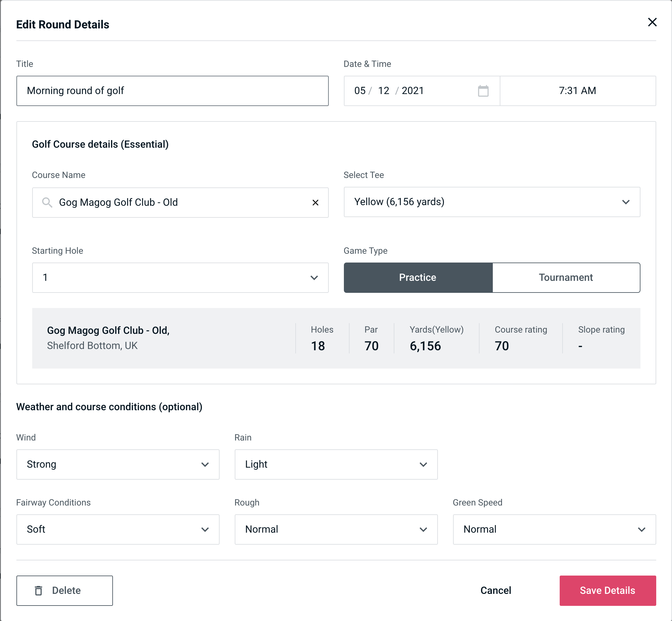Click the delete trash icon button
The width and height of the screenshot is (672, 621).
[38, 590]
